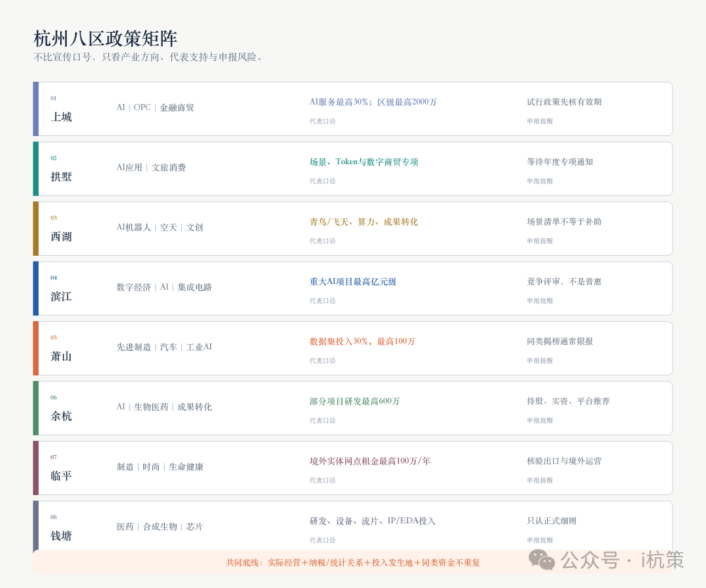Select the 拱墅 district name
The width and height of the screenshot is (706, 588).
pyautogui.click(x=61, y=177)
